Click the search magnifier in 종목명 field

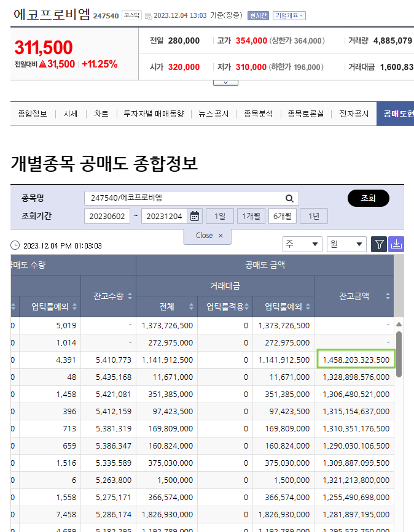(x=289, y=198)
